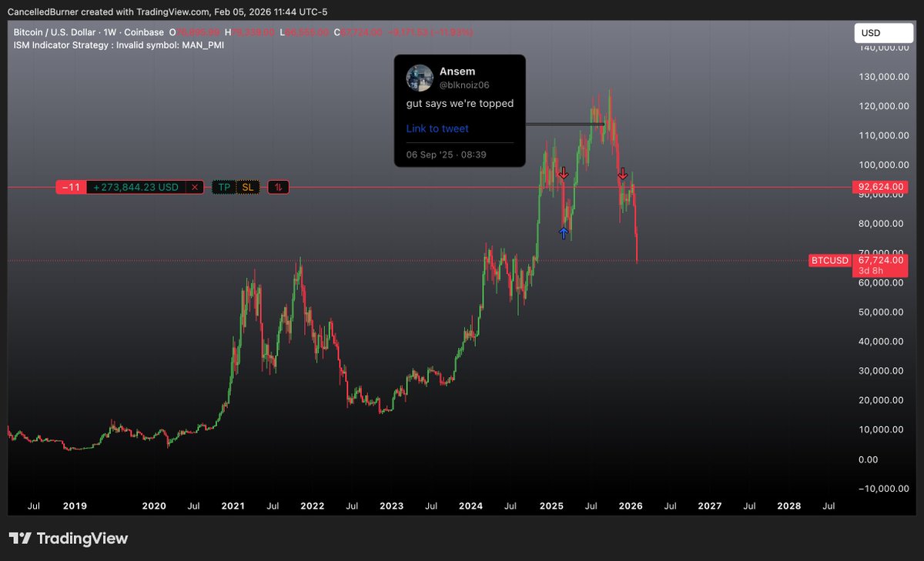Click 20,000.00 on the price scale

click(x=880, y=400)
